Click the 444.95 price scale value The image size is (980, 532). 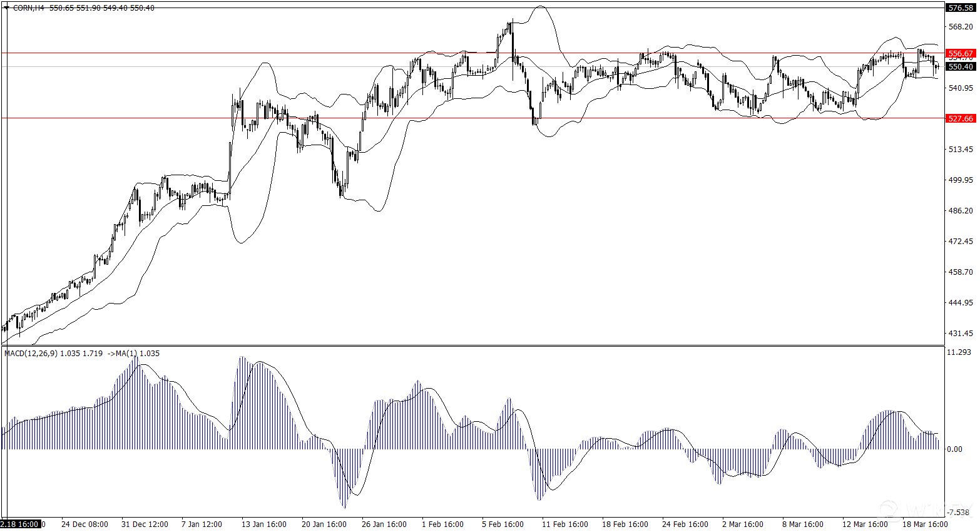click(961, 302)
